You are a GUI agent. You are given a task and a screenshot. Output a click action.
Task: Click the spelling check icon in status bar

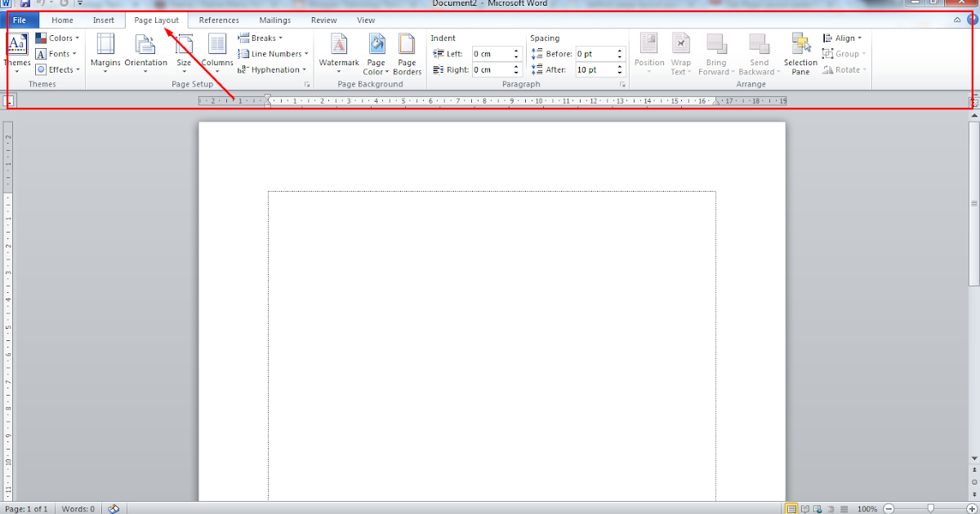[x=113, y=508]
